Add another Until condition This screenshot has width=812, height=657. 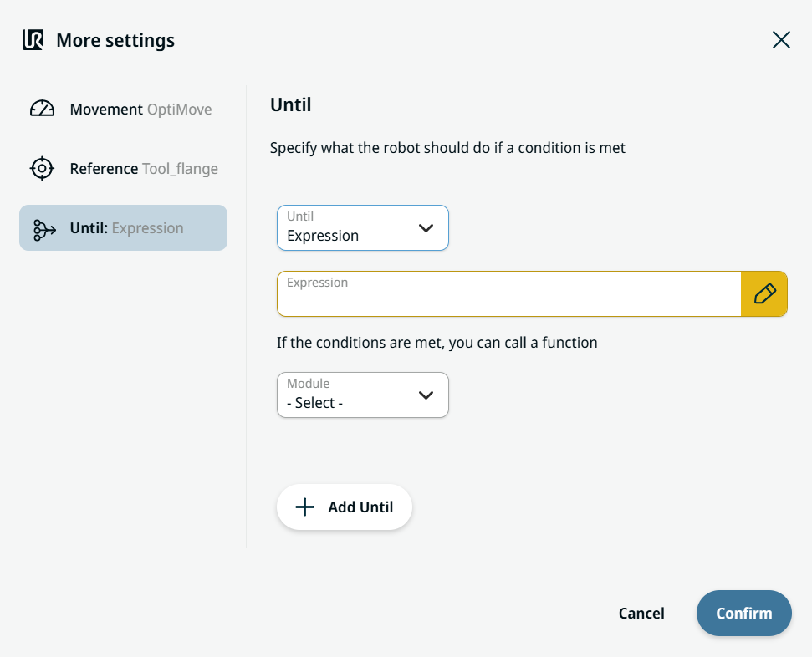coord(345,507)
